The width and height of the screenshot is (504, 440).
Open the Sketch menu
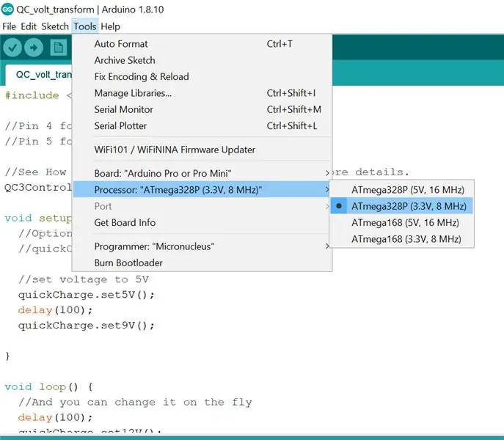click(x=55, y=26)
